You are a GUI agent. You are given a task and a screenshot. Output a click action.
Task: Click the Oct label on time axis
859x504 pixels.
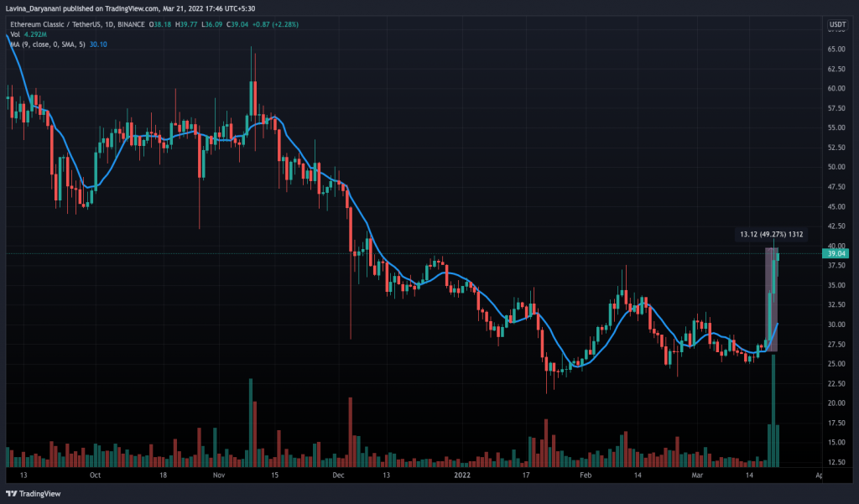96,475
